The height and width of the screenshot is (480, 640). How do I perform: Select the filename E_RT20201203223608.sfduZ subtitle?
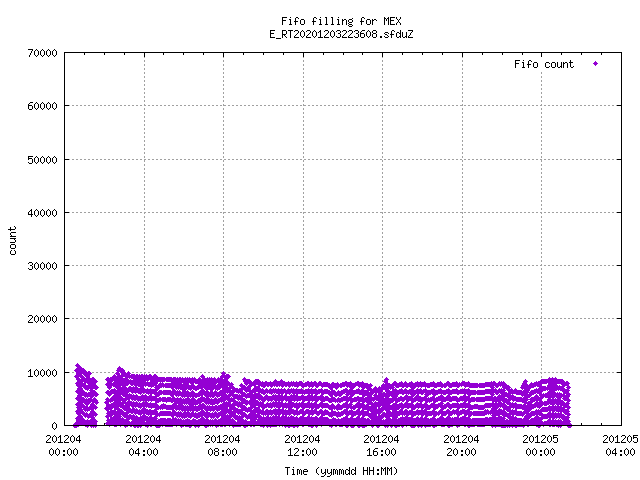coord(341,34)
